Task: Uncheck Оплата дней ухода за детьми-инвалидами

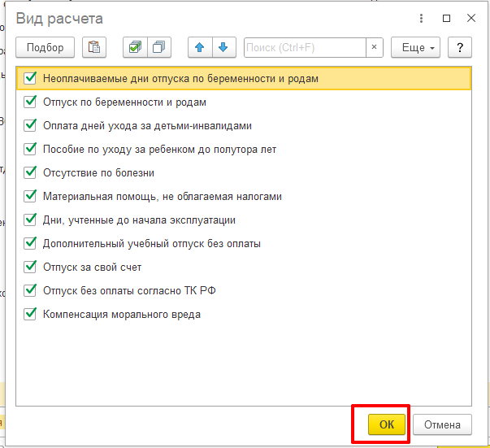Action: [30, 125]
